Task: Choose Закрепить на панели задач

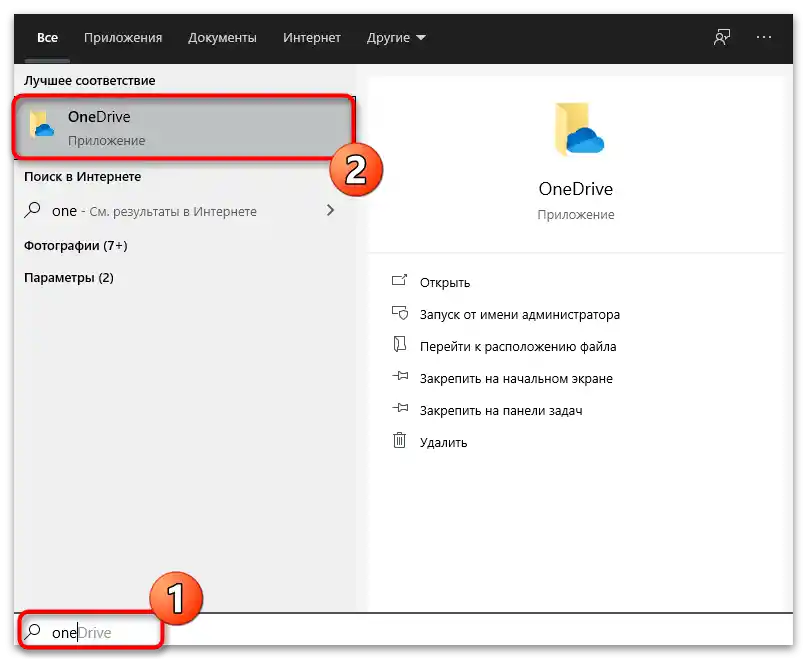Action: (x=501, y=411)
